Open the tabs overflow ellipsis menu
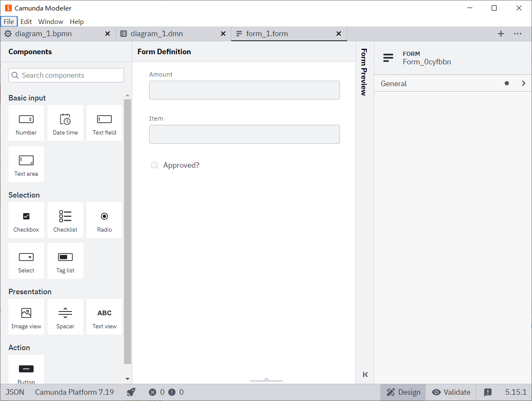This screenshot has height=401, width=532. 518,34
